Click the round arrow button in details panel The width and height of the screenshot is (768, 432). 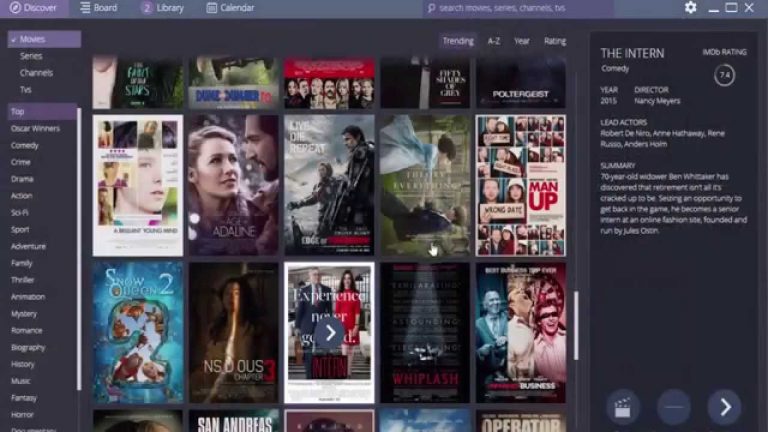point(724,407)
